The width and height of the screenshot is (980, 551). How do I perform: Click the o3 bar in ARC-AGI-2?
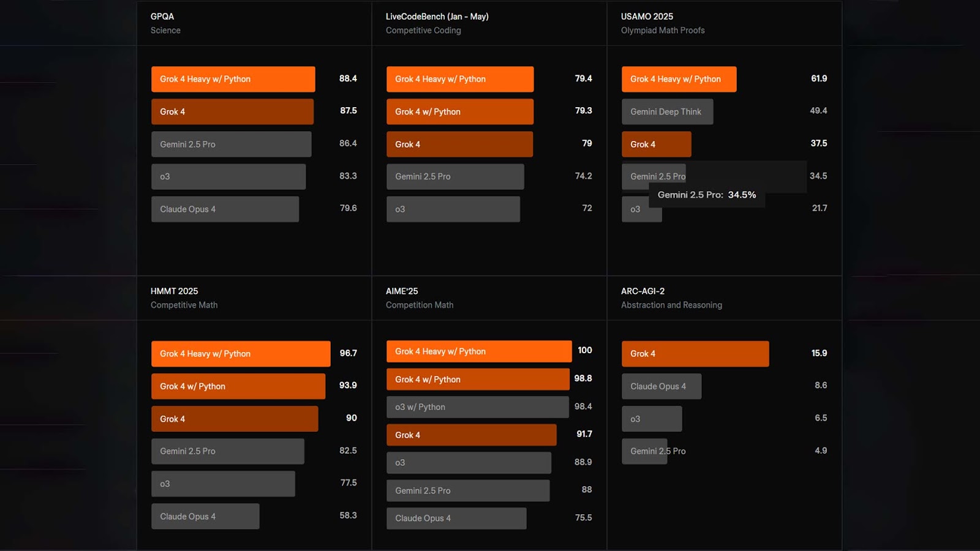(x=652, y=419)
